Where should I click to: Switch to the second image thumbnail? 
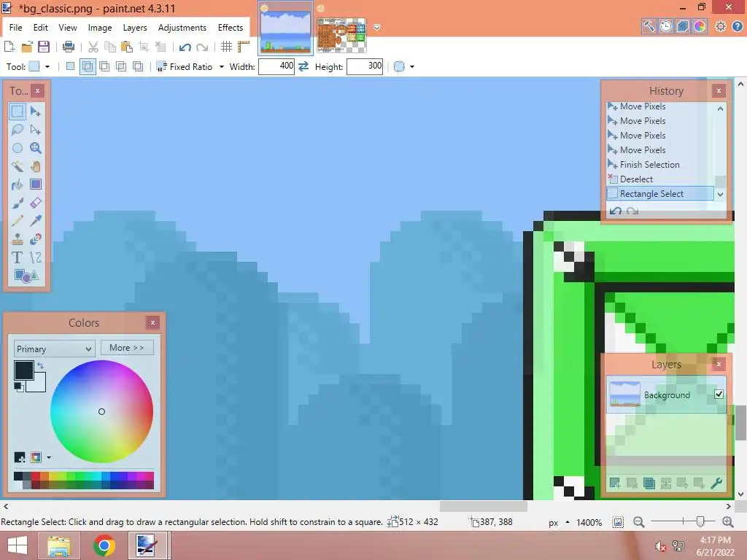[341, 35]
